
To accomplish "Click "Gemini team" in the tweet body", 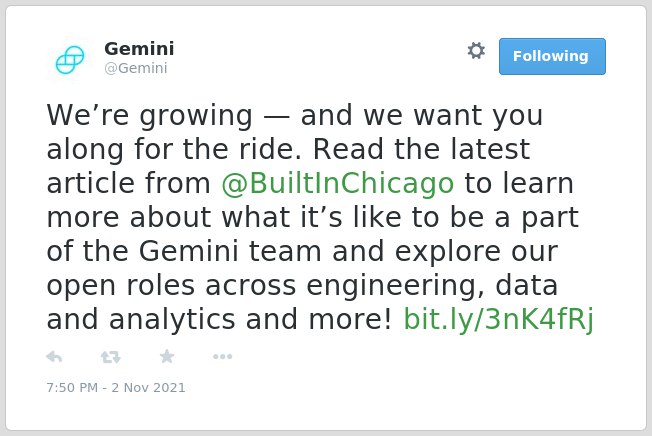I will point(230,251).
